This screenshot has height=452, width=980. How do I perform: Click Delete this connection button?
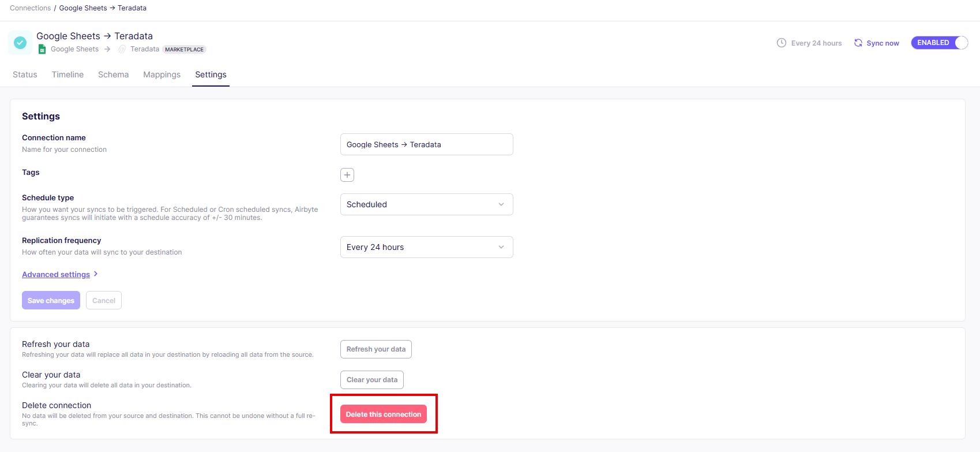click(384, 414)
